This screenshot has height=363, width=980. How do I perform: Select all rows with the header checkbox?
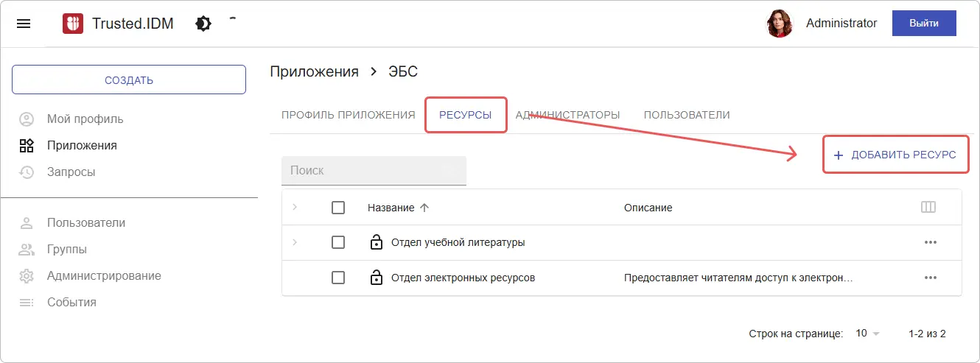coord(338,208)
